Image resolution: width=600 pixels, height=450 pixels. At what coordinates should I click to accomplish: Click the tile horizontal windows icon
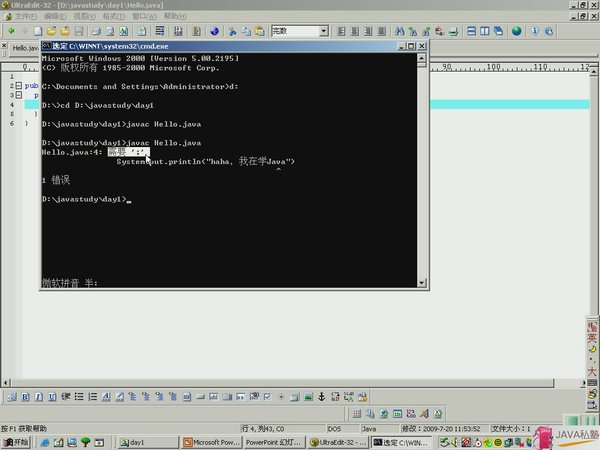pyautogui.click(x=471, y=31)
